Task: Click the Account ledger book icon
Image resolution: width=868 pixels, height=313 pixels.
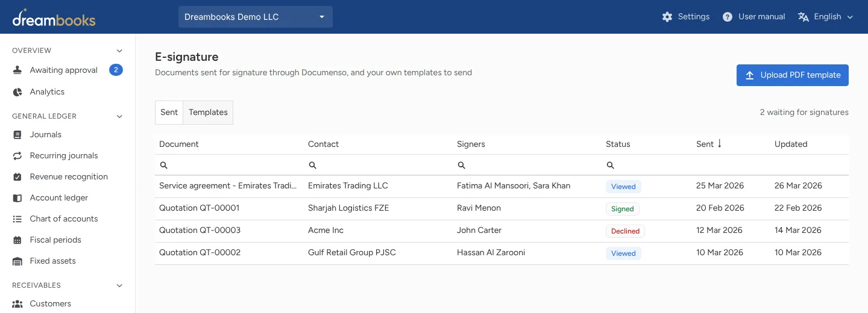Action: [17, 198]
